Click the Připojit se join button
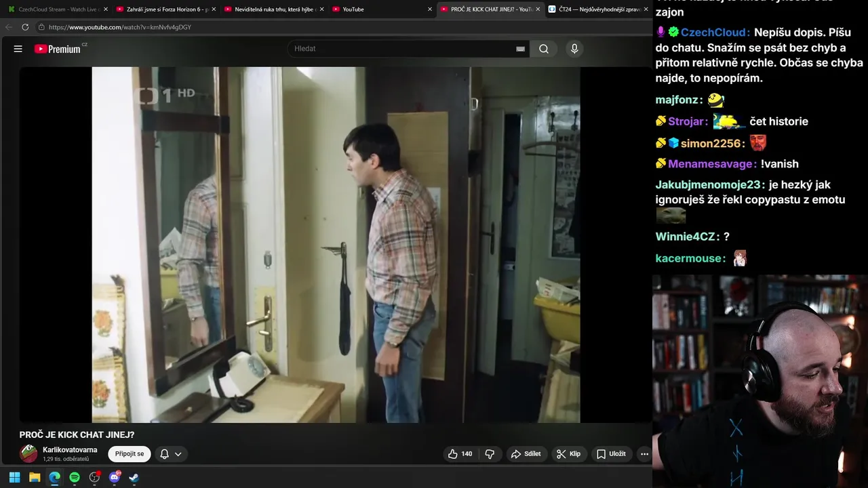This screenshot has width=868, height=488. pyautogui.click(x=130, y=454)
